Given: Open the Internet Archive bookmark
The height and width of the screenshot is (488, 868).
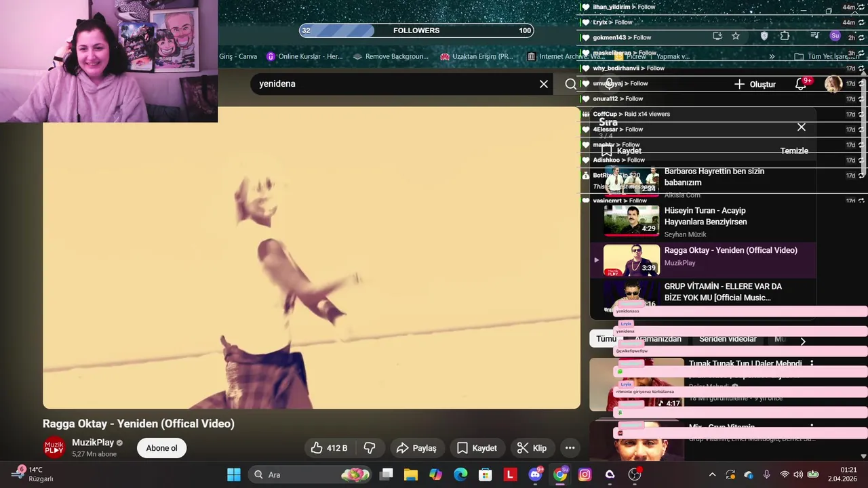Looking at the screenshot, I should [565, 56].
